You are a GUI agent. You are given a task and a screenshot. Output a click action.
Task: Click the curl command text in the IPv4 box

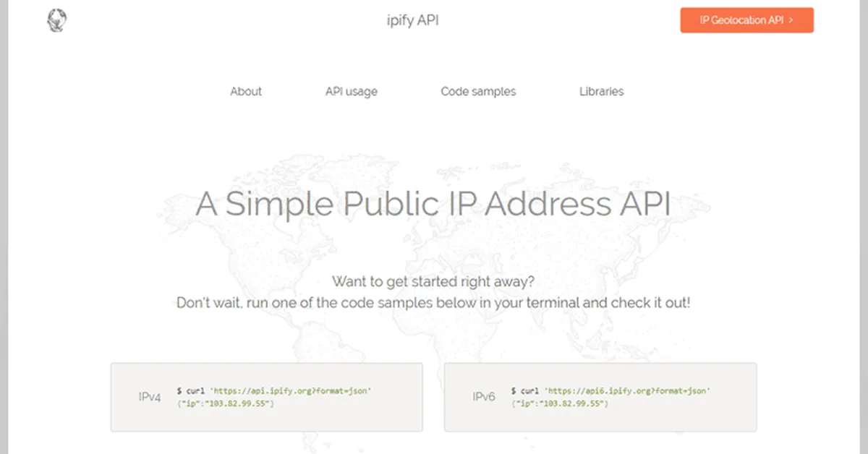192,390
